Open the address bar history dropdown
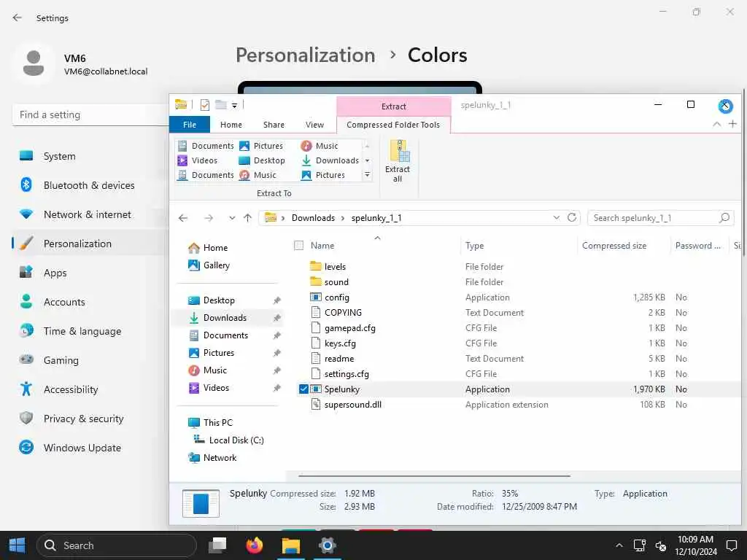The height and width of the screenshot is (560, 747). (556, 217)
